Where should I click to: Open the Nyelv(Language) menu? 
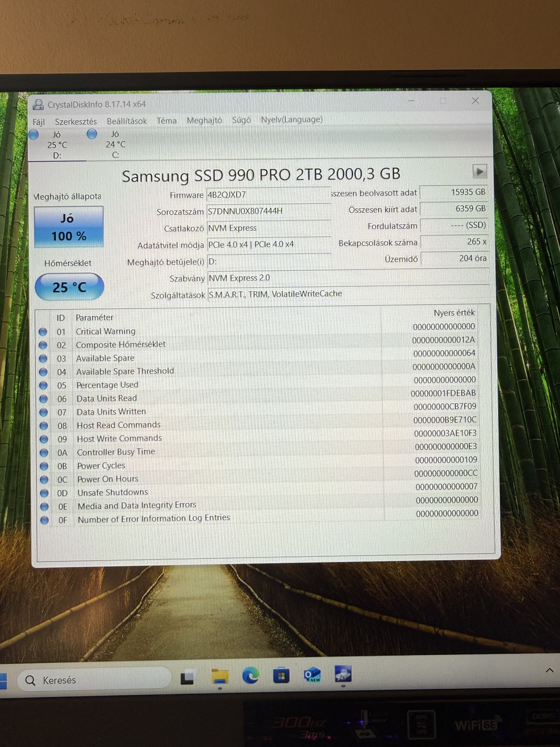[292, 119]
